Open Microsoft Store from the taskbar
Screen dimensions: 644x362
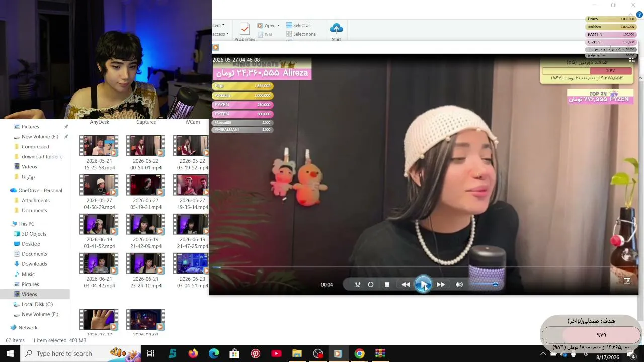(234, 353)
